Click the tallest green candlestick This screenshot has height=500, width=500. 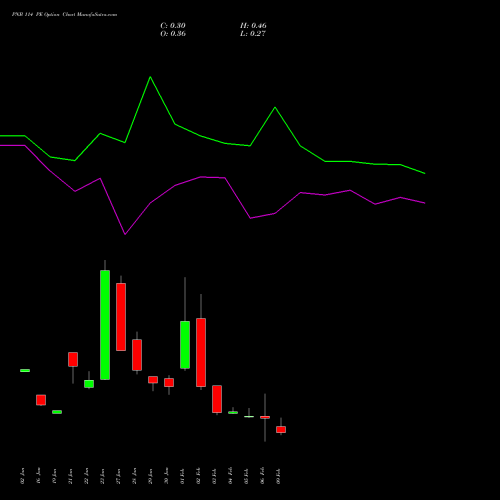coord(105,325)
